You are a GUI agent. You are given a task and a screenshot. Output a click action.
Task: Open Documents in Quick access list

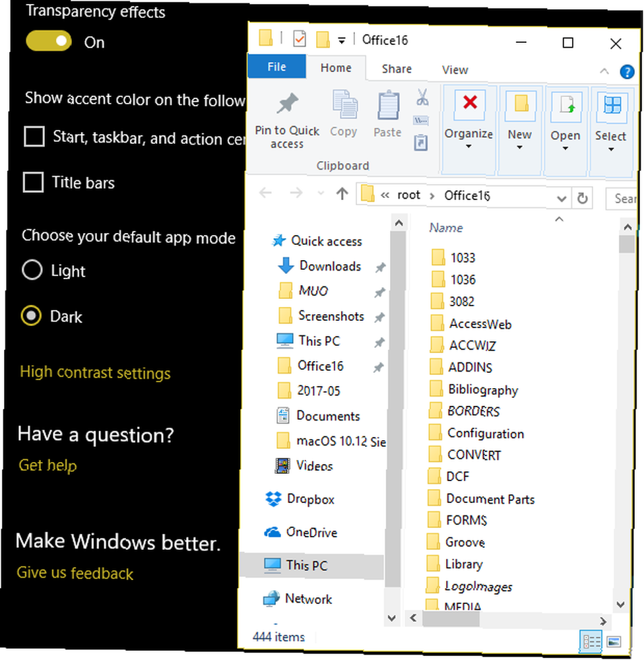[318, 416]
